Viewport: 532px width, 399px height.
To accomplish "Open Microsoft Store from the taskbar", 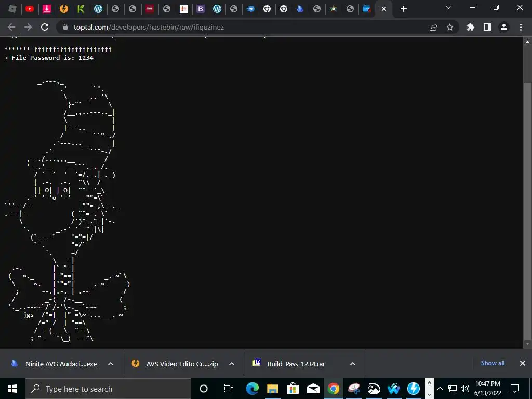I will 292,389.
